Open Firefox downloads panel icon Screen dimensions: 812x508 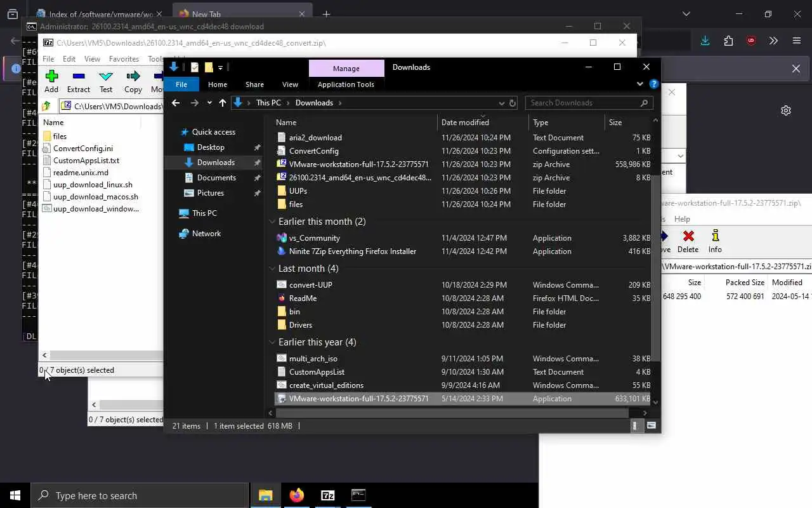click(x=705, y=41)
